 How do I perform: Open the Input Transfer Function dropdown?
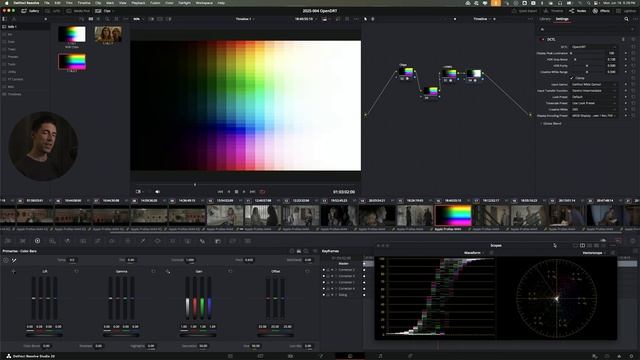pyautogui.click(x=593, y=91)
